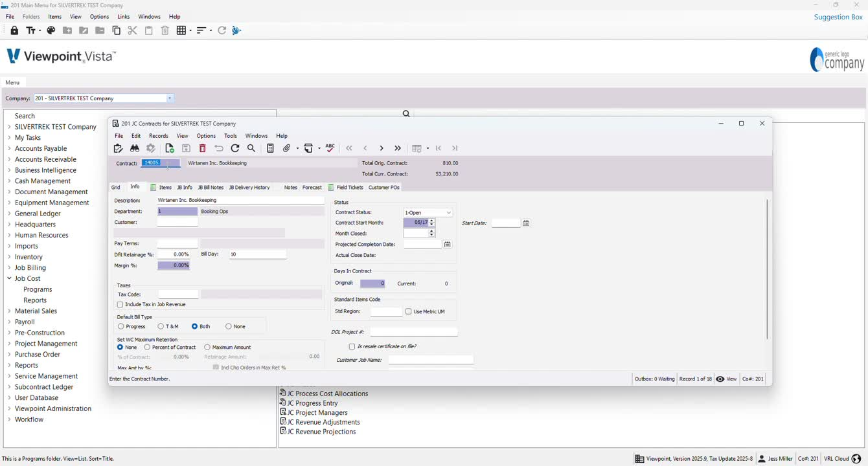Expand General Ledger folder
This screenshot has width=868, height=466.
click(x=9, y=214)
